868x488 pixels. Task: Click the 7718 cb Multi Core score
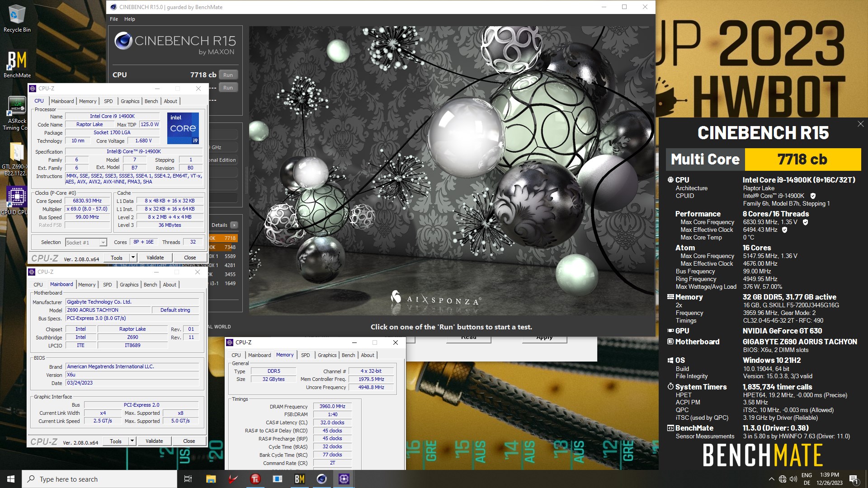pyautogui.click(x=802, y=160)
